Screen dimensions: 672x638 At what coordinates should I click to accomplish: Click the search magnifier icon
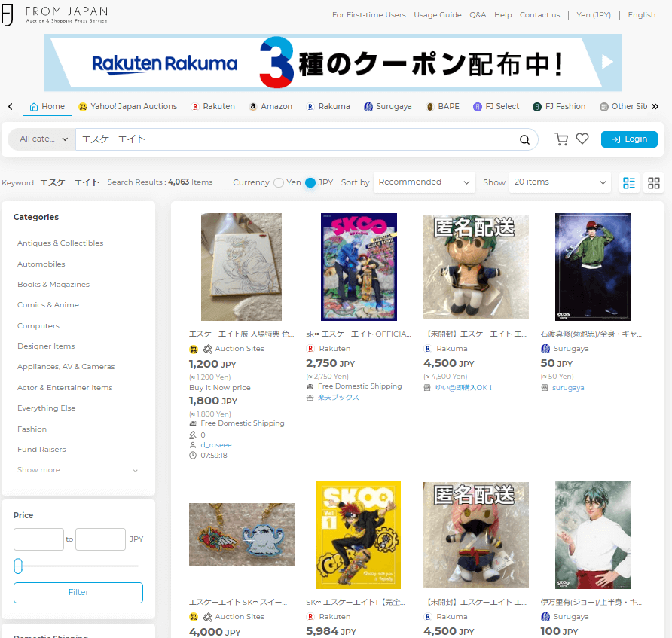pyautogui.click(x=524, y=139)
